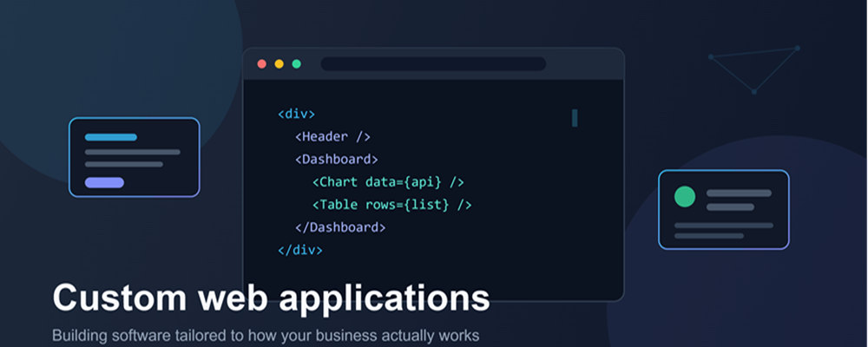Click the "Custom web applications" heading
Screen dimensions: 868x347
pos(271,298)
